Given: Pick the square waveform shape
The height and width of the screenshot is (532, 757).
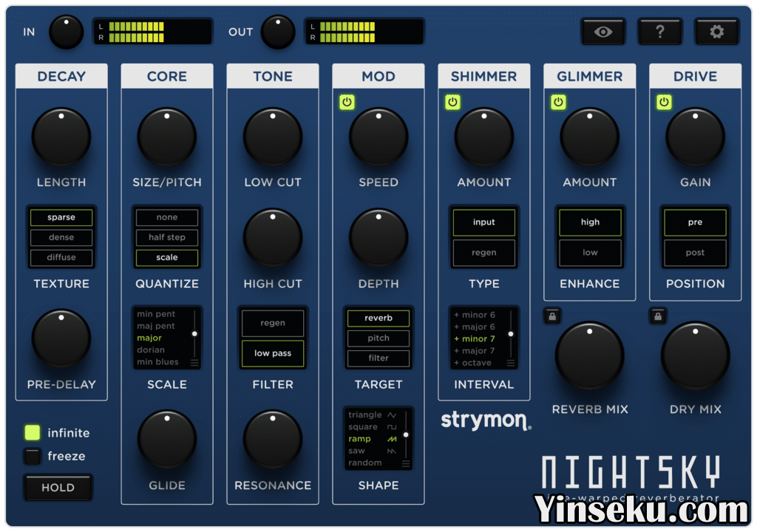Looking at the screenshot, I should pos(363,427).
